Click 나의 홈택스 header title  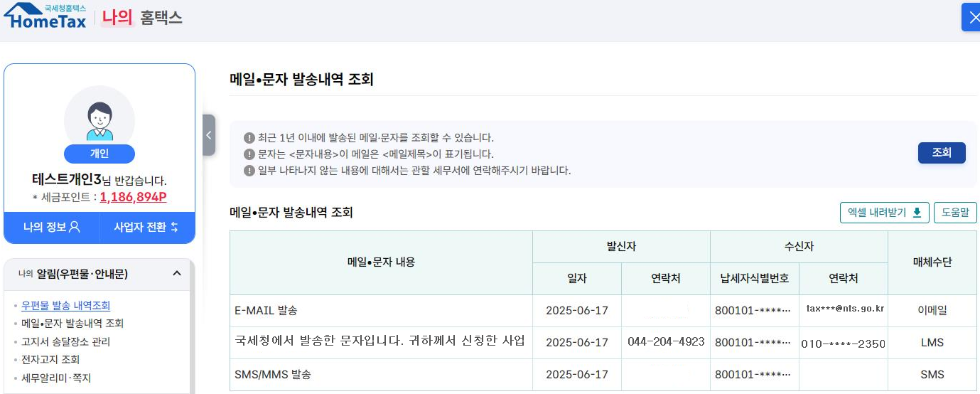(142, 18)
